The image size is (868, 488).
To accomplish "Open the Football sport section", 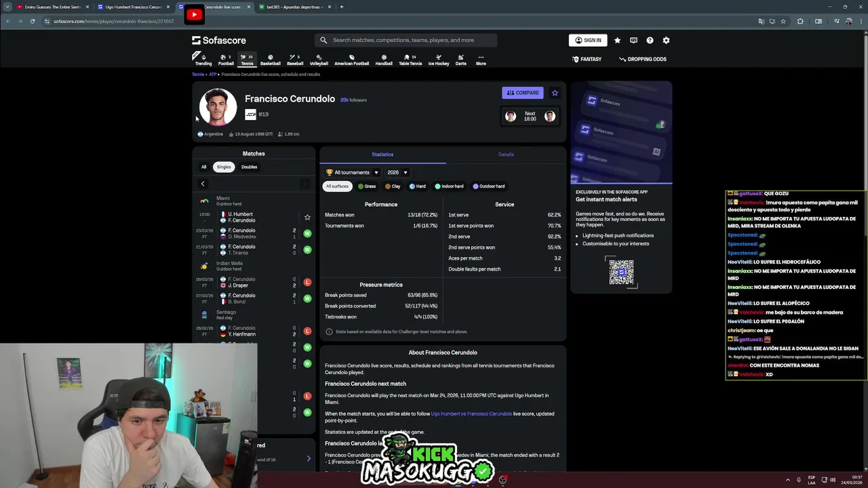I will pyautogui.click(x=226, y=60).
